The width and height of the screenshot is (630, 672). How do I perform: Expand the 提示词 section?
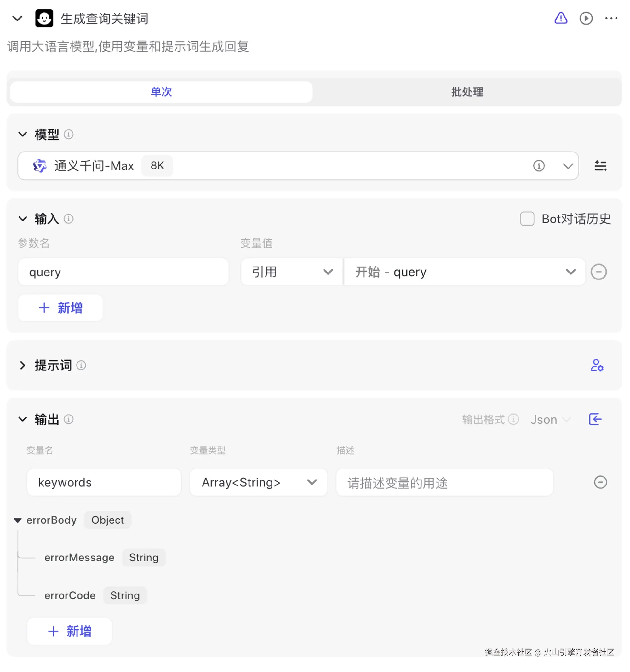pyautogui.click(x=22, y=365)
